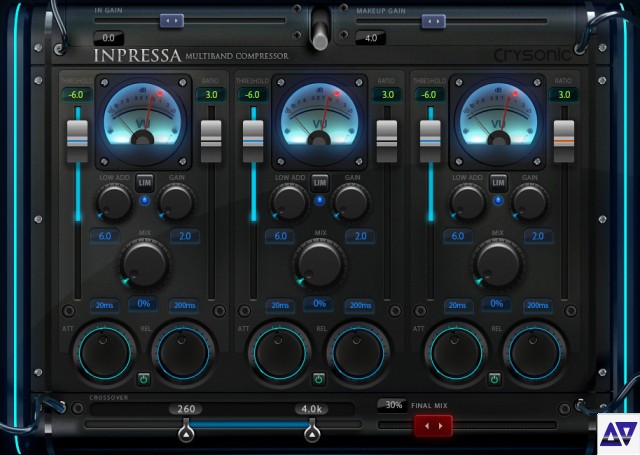Screen dimensions: 640x455
Task: Click the left band's threshold value -6.0
Action: pyautogui.click(x=76, y=95)
